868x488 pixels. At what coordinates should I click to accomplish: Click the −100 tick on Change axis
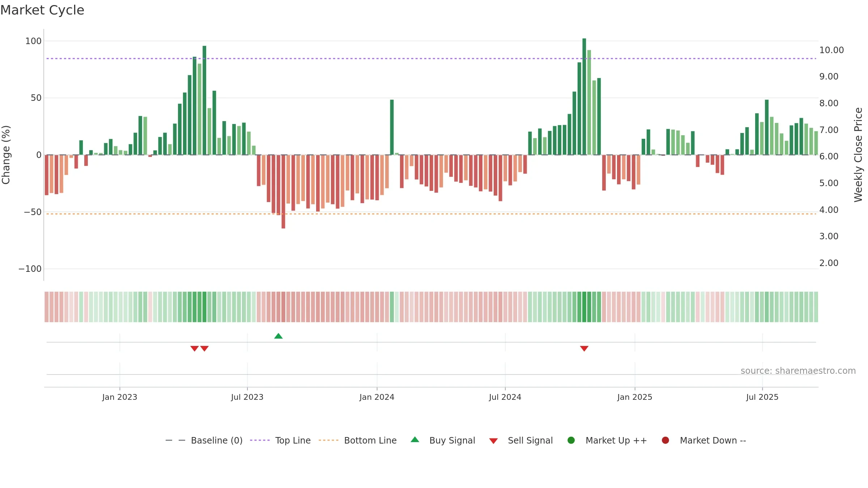(x=30, y=269)
